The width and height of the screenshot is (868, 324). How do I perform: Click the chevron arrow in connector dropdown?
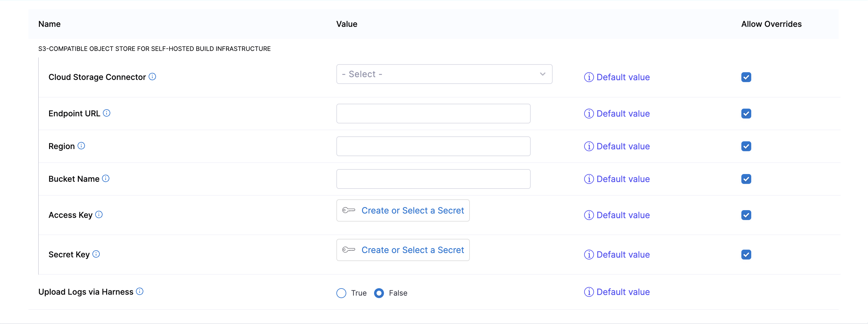(x=542, y=74)
